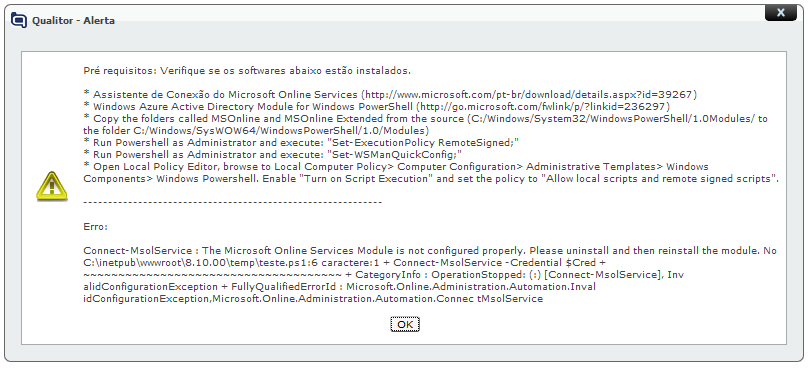Click the "Erro:" label

tap(95, 227)
